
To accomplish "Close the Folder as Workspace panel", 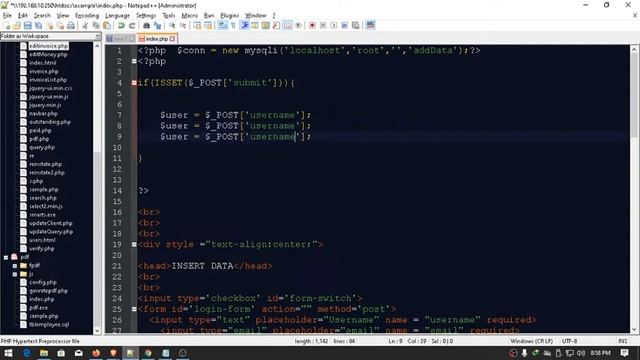I will [98, 36].
